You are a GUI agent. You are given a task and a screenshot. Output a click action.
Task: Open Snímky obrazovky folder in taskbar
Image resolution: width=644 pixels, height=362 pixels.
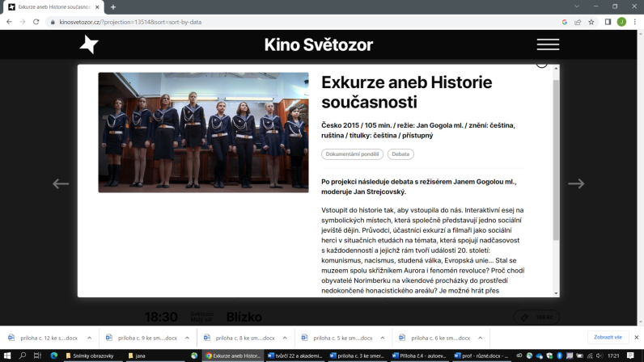coord(92,356)
